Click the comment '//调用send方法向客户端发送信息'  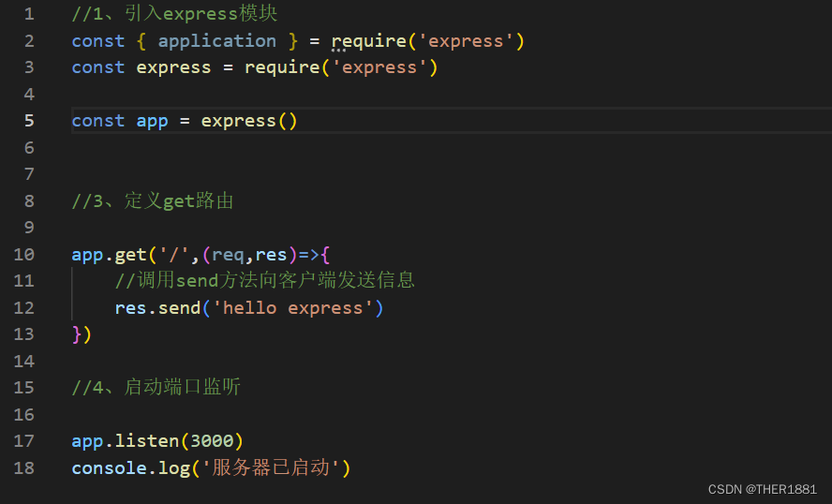point(265,281)
